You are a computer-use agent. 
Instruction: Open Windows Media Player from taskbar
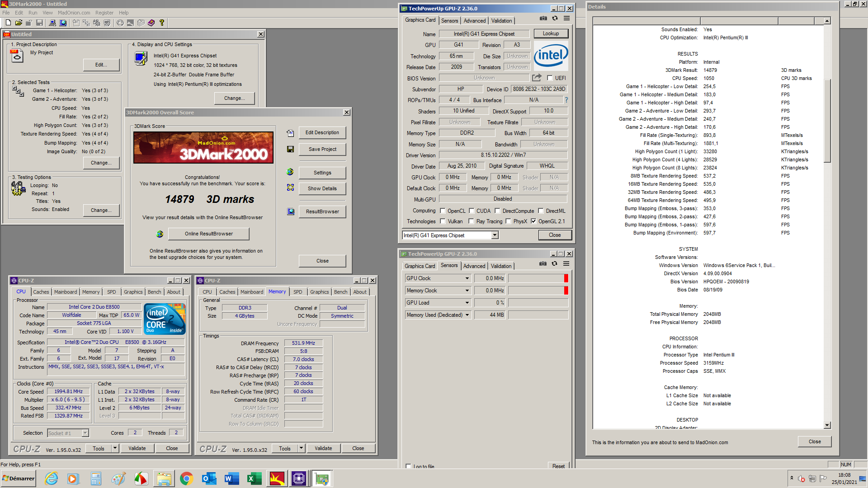tap(73, 479)
